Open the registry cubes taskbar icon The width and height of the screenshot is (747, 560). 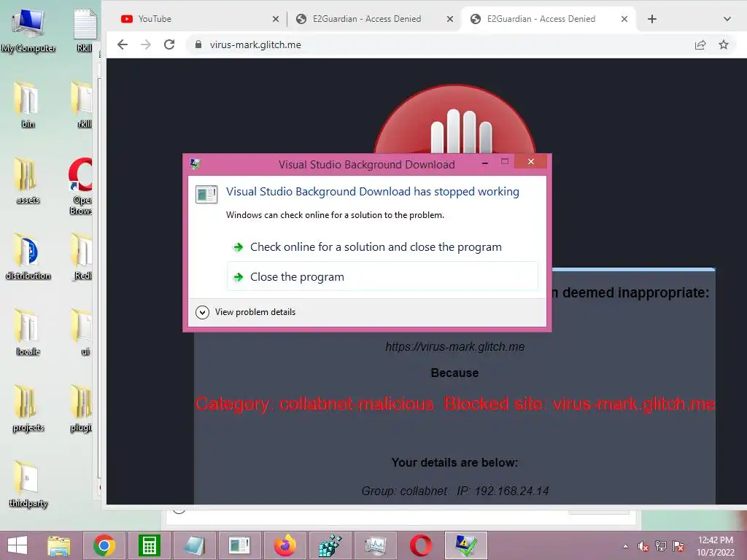click(x=330, y=545)
